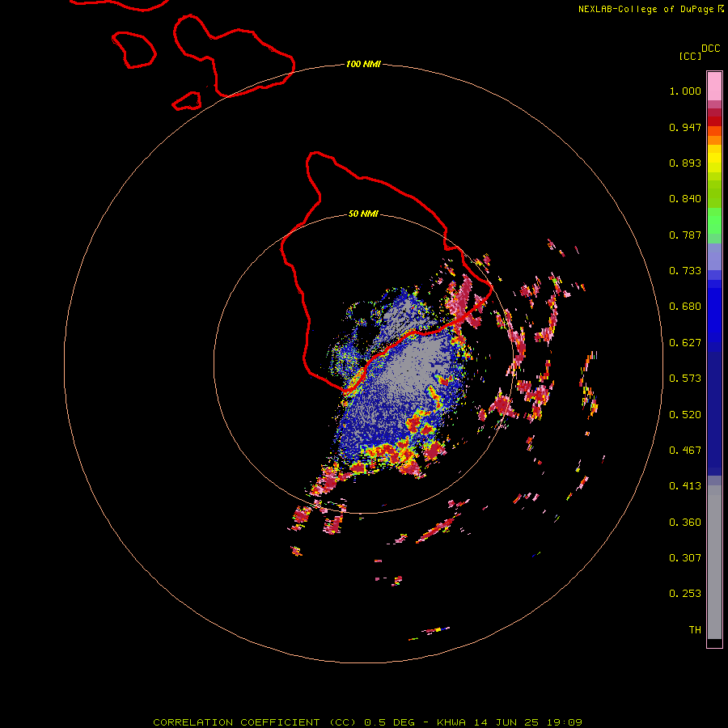This screenshot has height=728, width=728.
Task: Click the 0.840 scale value
Action: (685, 199)
